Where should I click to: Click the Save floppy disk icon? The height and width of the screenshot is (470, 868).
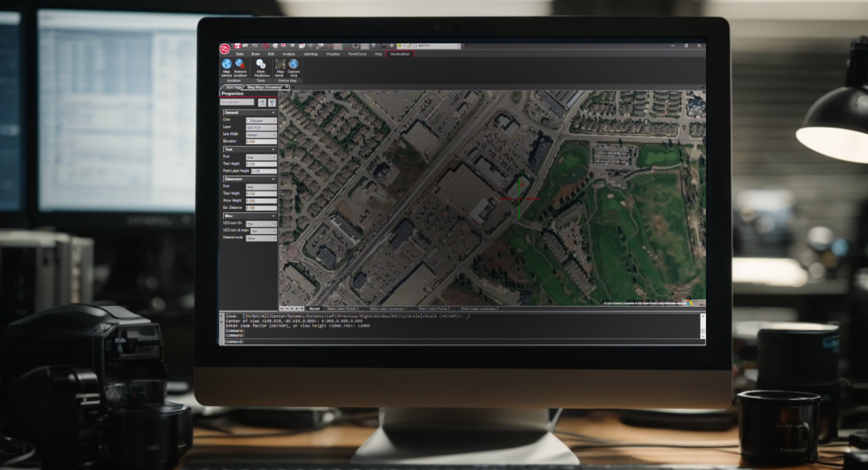237,46
